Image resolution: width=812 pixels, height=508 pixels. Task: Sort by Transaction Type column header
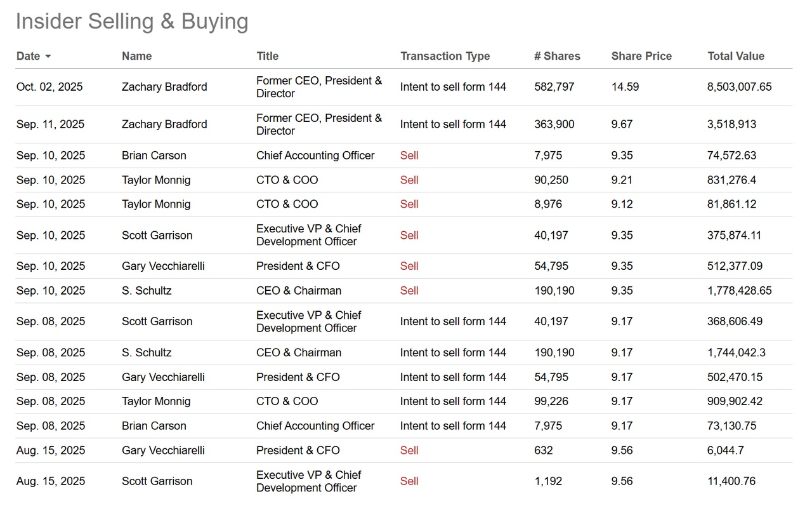(445, 56)
